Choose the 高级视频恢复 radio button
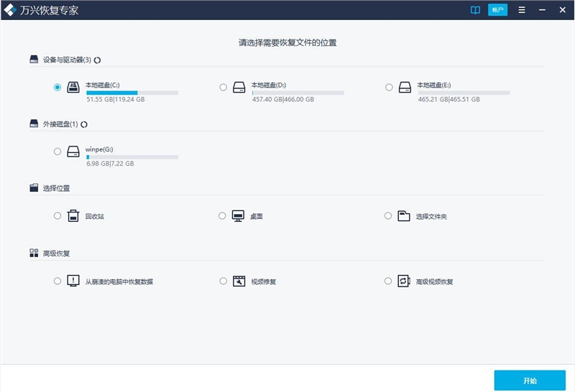Viewport: 575px width, 392px height. pyautogui.click(x=388, y=281)
